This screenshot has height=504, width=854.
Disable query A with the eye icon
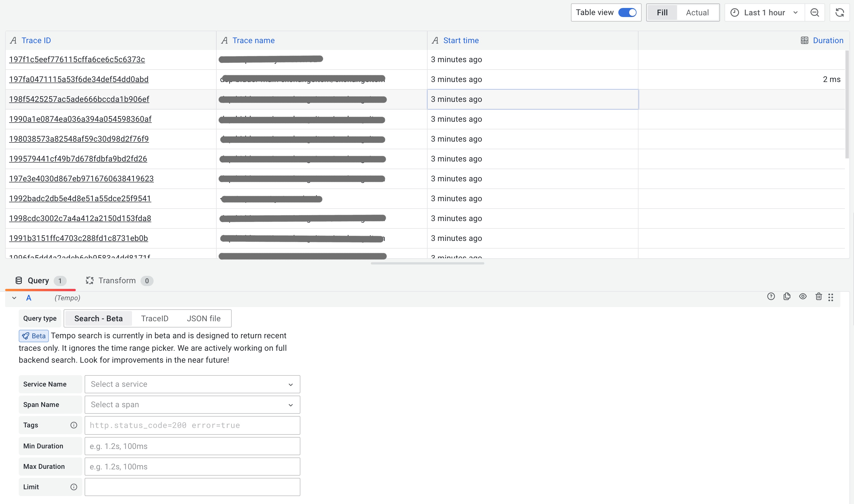(803, 297)
